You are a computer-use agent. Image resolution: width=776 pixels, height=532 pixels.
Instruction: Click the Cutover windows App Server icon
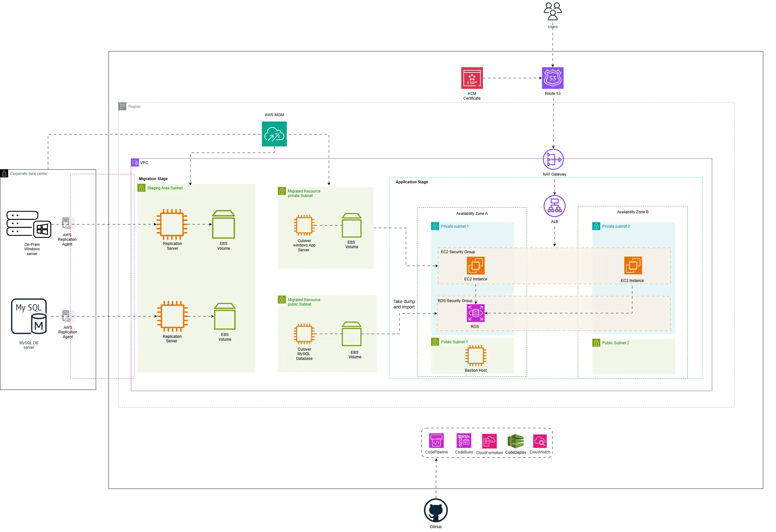pyautogui.click(x=304, y=225)
